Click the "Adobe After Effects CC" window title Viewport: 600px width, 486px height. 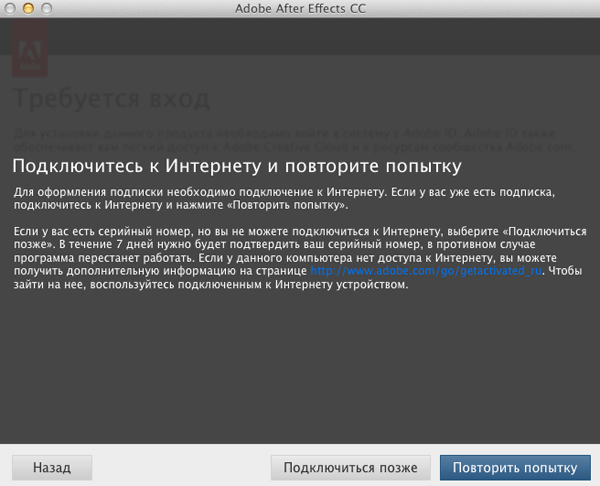coord(300,10)
